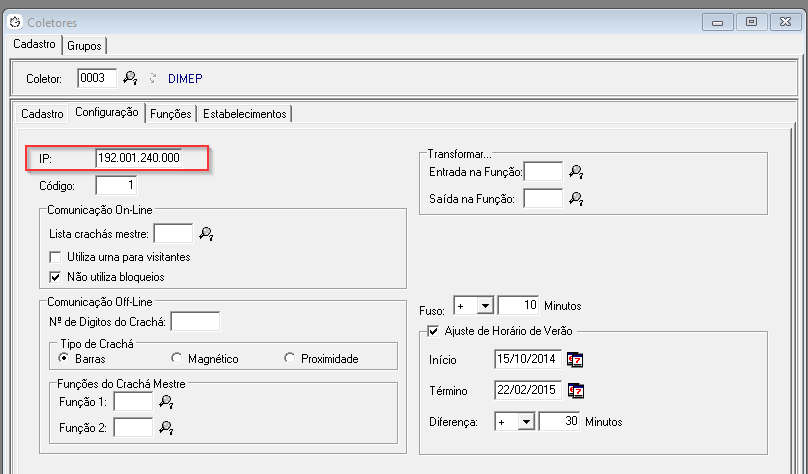Open lookup icon for Função 2
808x474 pixels.
tap(166, 427)
